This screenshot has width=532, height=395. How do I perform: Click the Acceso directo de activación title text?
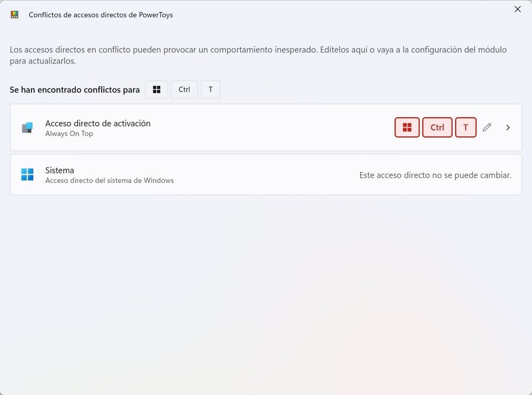(98, 123)
